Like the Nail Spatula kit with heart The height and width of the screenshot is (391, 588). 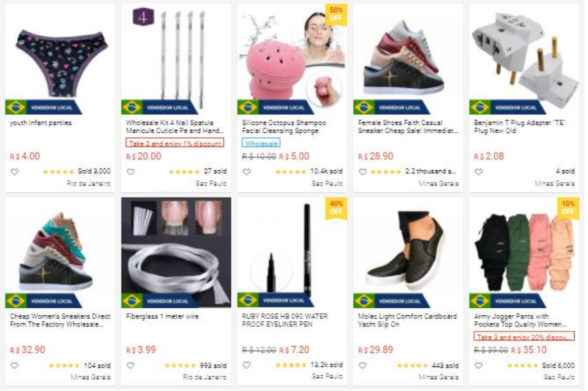click(x=130, y=172)
